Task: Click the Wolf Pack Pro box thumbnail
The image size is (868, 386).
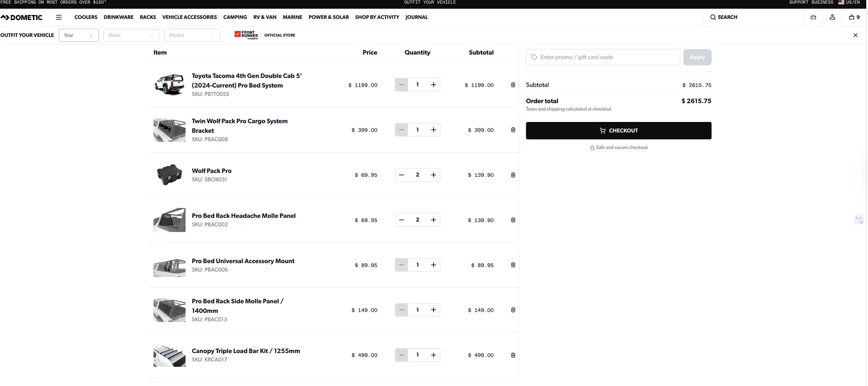Action: (169, 175)
